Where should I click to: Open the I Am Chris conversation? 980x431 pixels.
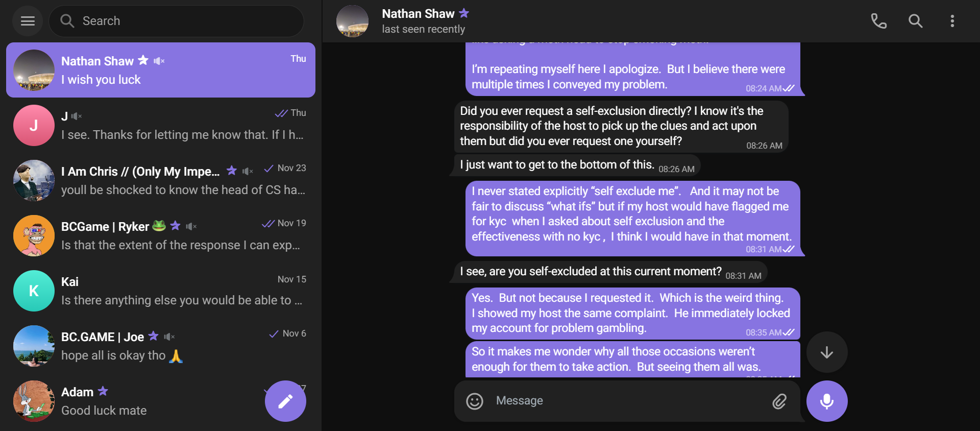(161, 180)
